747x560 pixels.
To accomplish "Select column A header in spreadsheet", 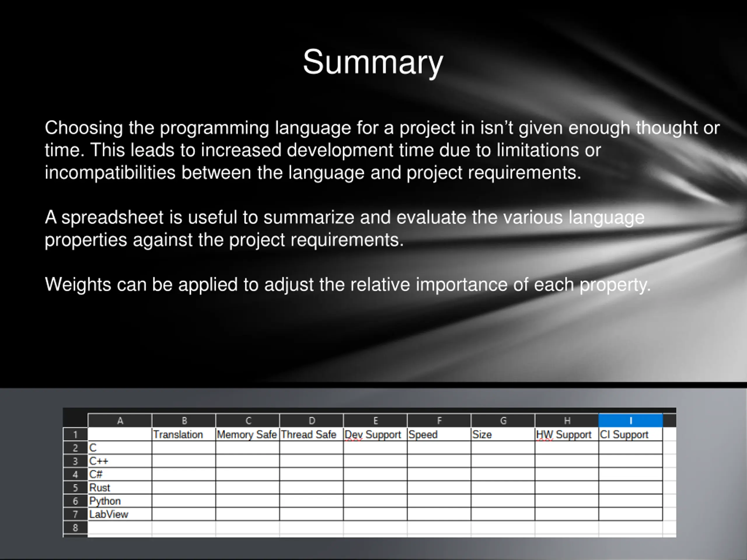I will 120,421.
